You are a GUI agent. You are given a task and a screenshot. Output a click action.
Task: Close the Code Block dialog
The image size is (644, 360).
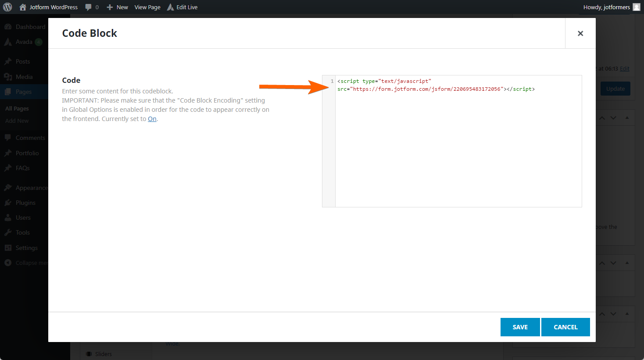(580, 33)
